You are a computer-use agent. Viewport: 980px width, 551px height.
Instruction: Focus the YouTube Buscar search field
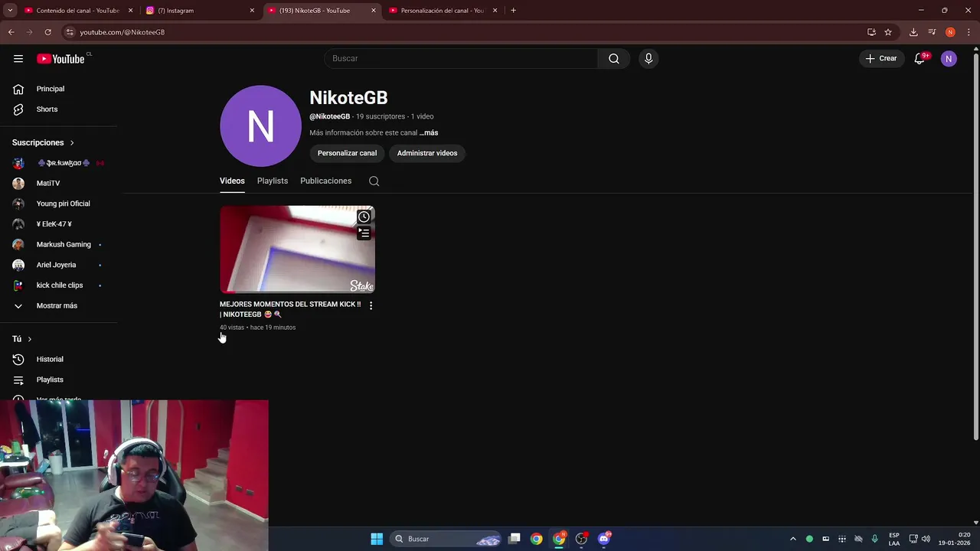[461, 58]
